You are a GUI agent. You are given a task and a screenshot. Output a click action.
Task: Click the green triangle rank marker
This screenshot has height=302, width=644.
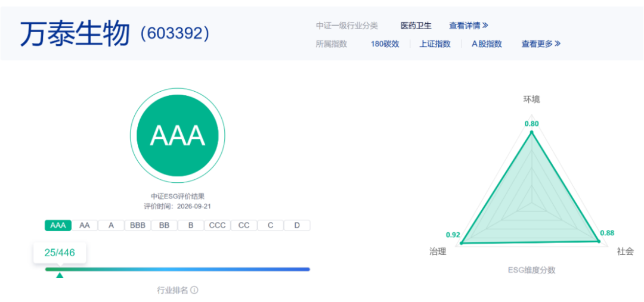click(60, 275)
